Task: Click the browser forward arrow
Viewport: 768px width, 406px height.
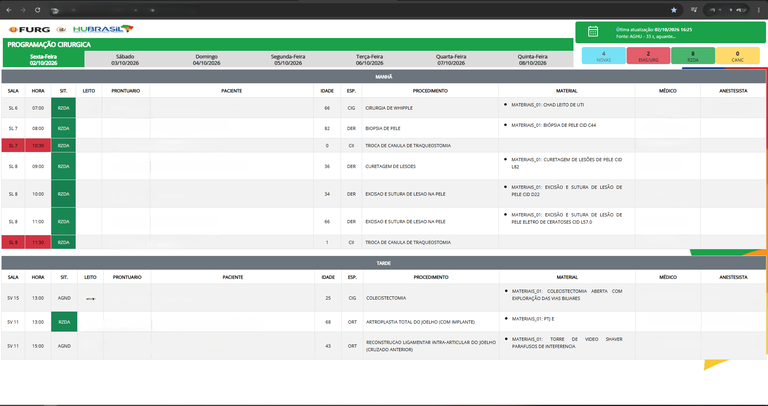Action: pyautogui.click(x=23, y=10)
